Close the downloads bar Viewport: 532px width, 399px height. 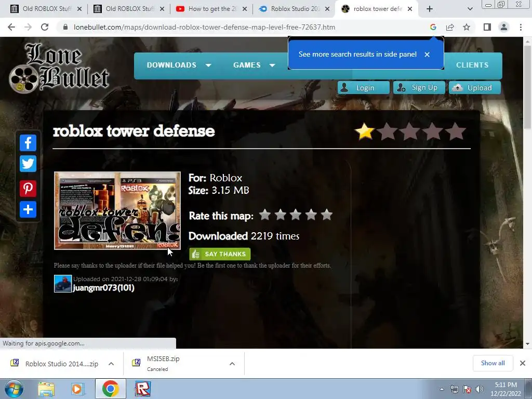coord(523,363)
